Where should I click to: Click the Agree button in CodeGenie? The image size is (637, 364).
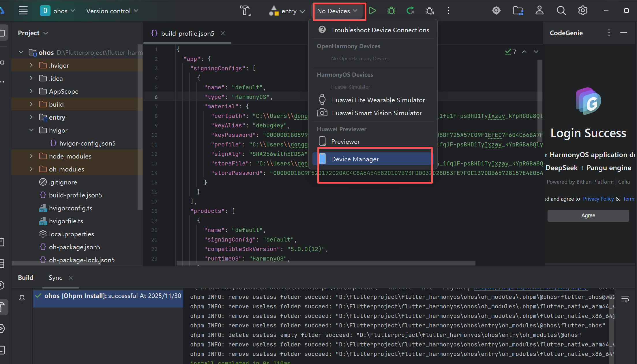click(588, 216)
